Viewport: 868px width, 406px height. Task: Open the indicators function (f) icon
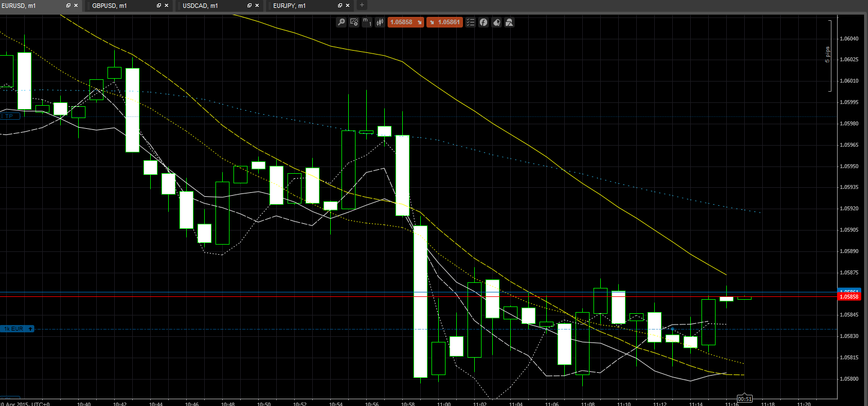click(483, 22)
